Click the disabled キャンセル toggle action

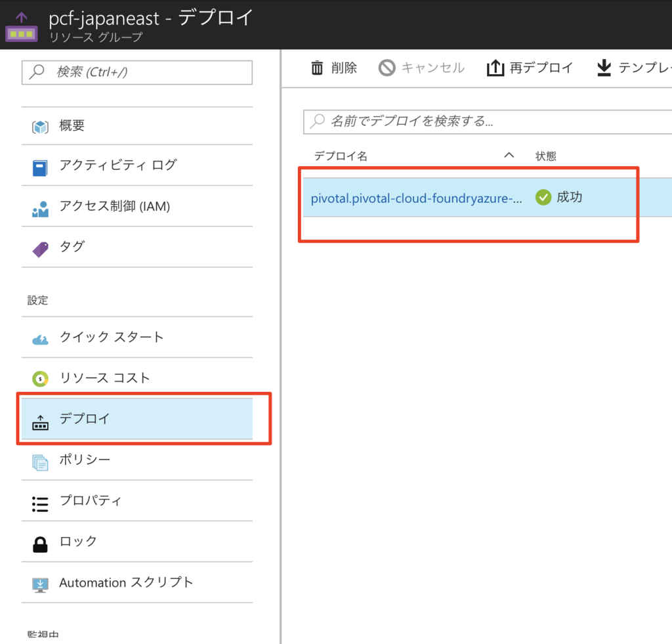pyautogui.click(x=388, y=67)
